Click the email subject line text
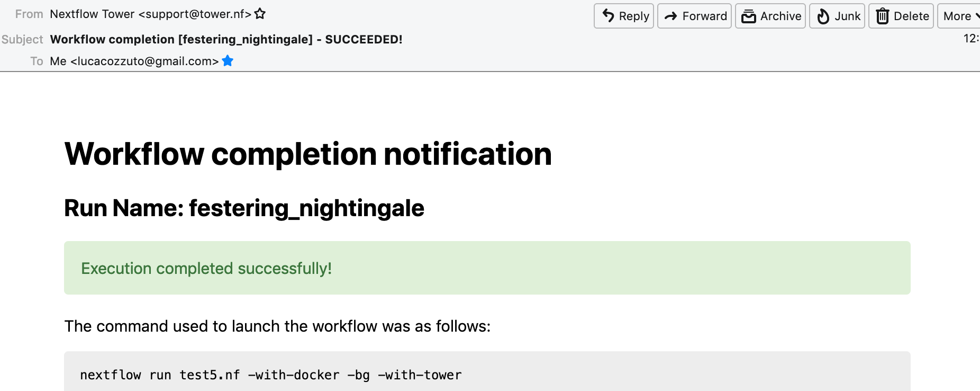This screenshot has width=980, height=391. point(226,39)
